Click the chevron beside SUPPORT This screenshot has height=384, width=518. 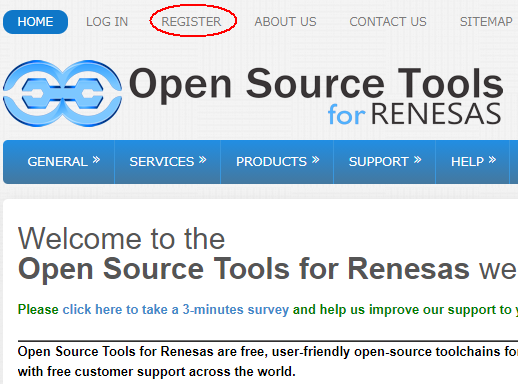[x=417, y=160]
